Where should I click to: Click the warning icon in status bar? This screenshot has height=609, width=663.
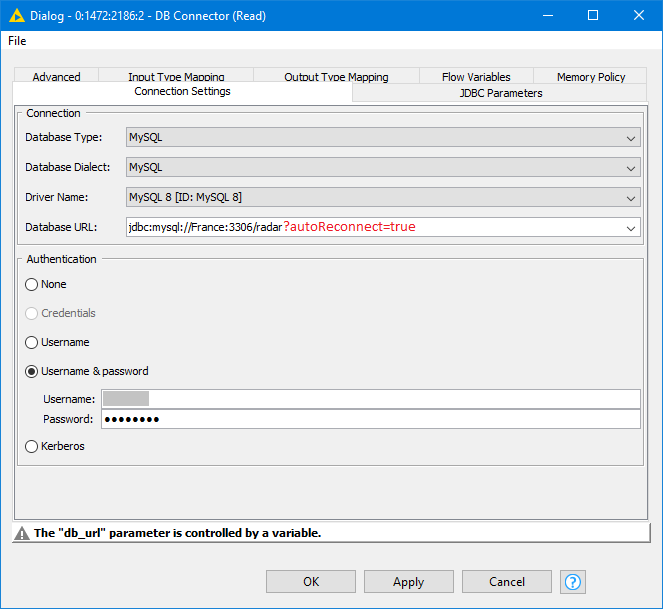coord(22,533)
